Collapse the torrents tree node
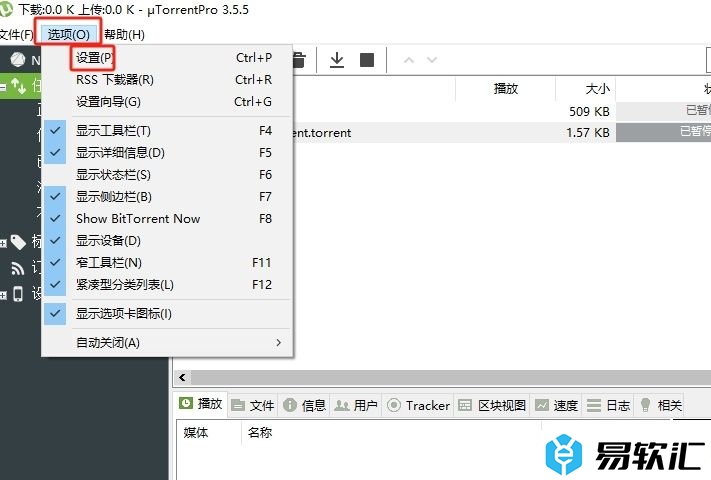The image size is (711, 480). point(3,86)
